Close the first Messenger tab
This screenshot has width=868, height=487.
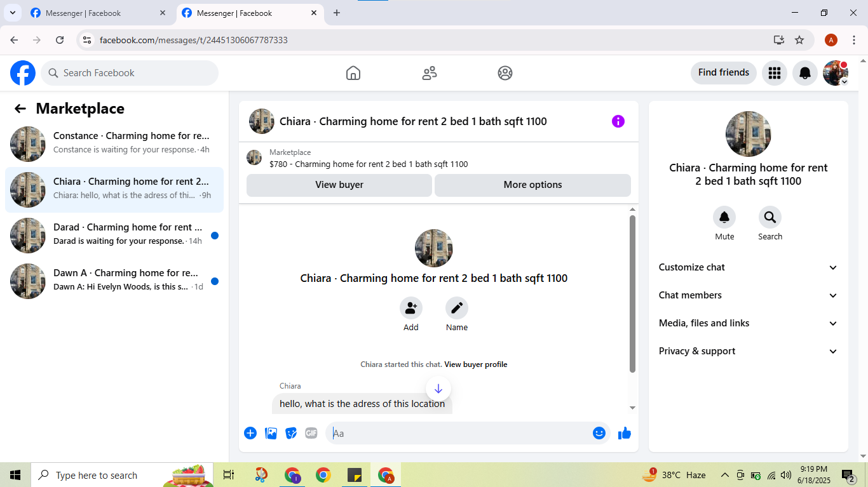[x=163, y=13]
